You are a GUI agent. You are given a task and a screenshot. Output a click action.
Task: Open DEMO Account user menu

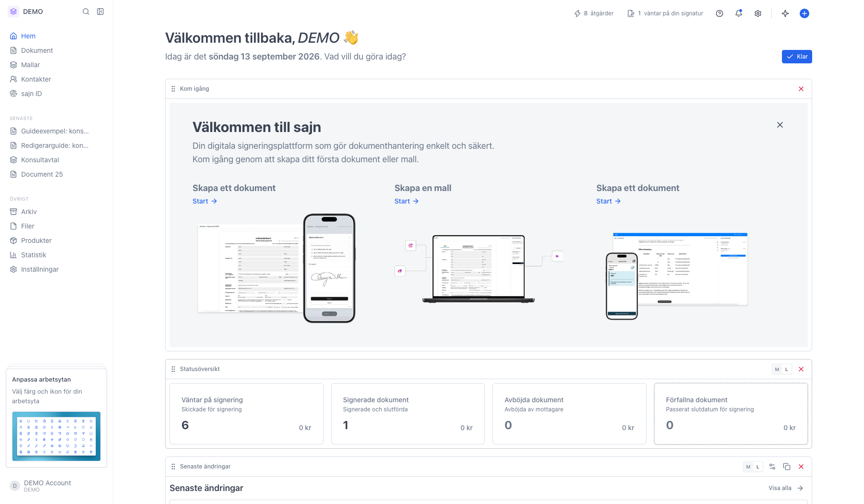click(56, 486)
